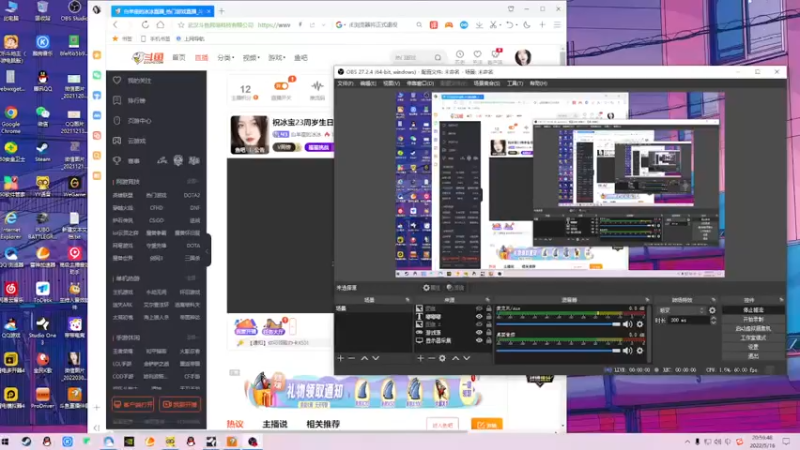Open address bar history dropdown arrow
Image resolution: width=800 pixels, height=450 pixels.
point(323,24)
